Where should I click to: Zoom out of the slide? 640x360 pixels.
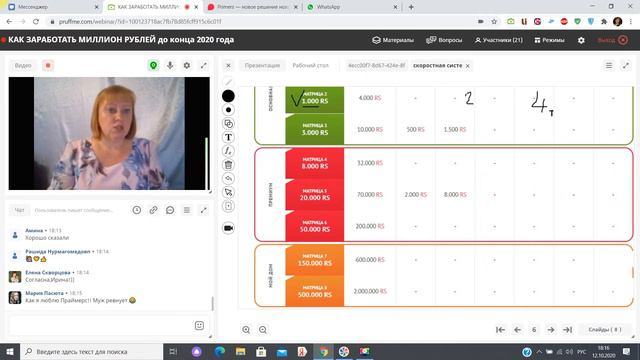pyautogui.click(x=263, y=329)
